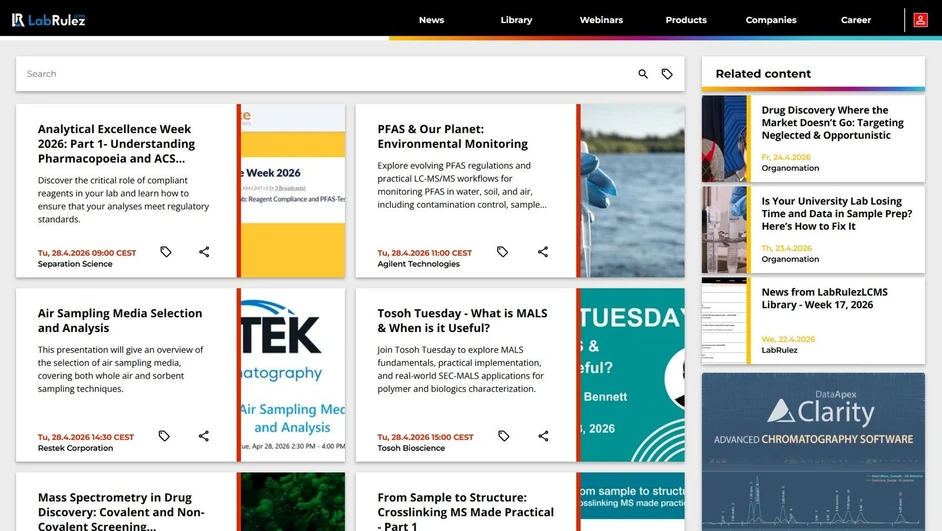Show tags for PFAS & Our Planet

(503, 252)
